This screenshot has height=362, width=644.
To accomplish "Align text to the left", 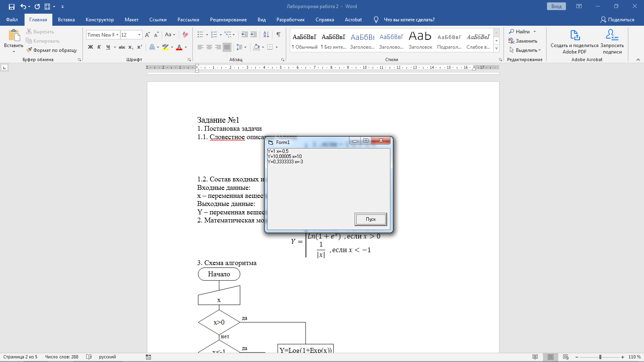I will pos(200,47).
